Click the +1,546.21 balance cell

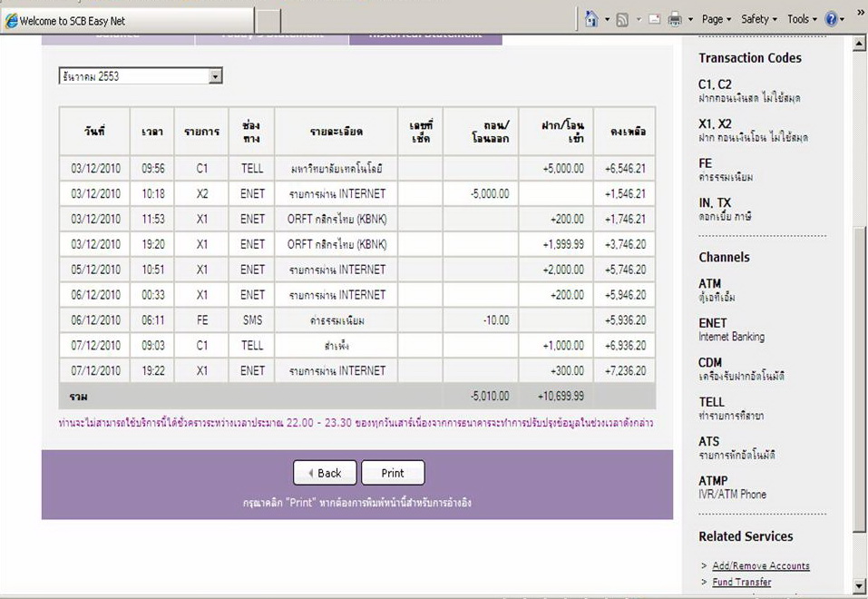pyautogui.click(x=625, y=194)
